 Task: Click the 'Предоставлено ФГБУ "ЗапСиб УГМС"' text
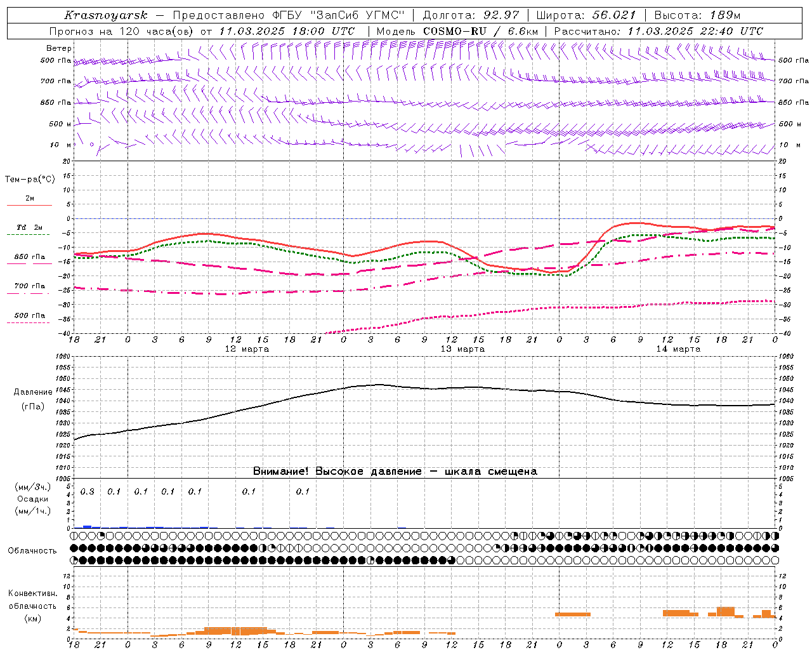pyautogui.click(x=290, y=15)
